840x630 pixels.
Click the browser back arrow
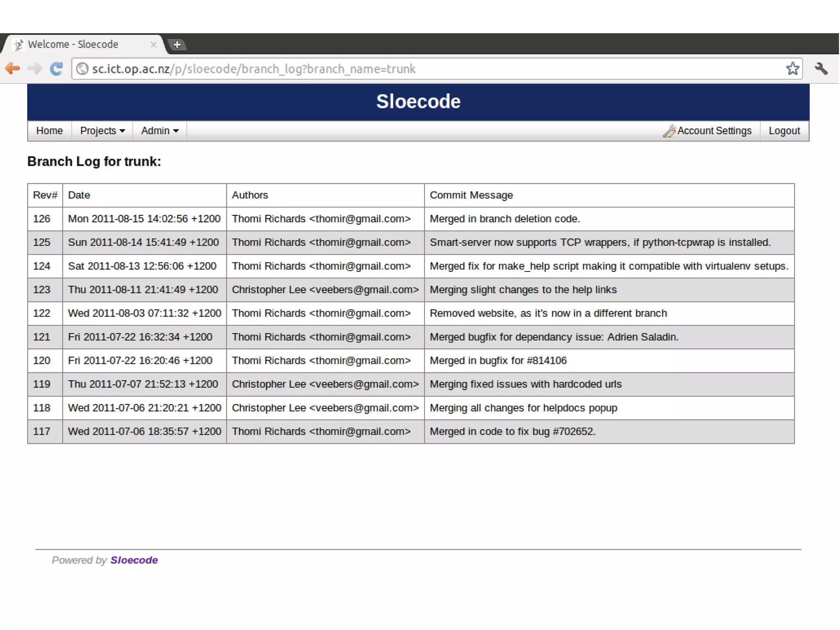pyautogui.click(x=13, y=68)
